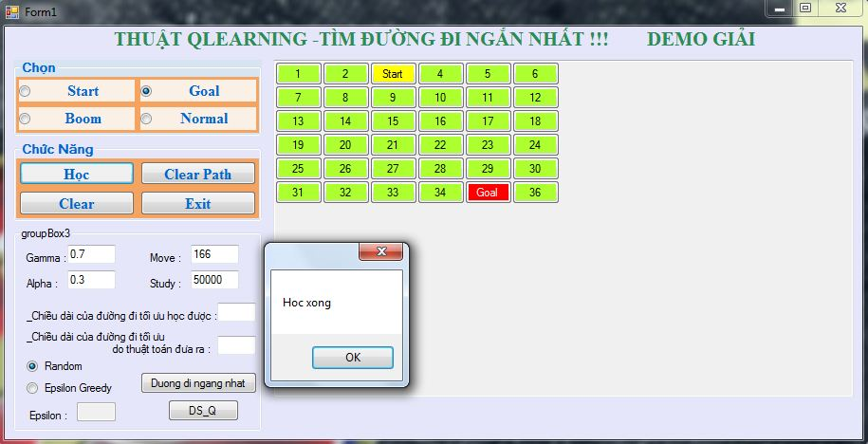Image resolution: width=868 pixels, height=444 pixels.
Task: Open the DS_Q button
Action: (x=203, y=410)
